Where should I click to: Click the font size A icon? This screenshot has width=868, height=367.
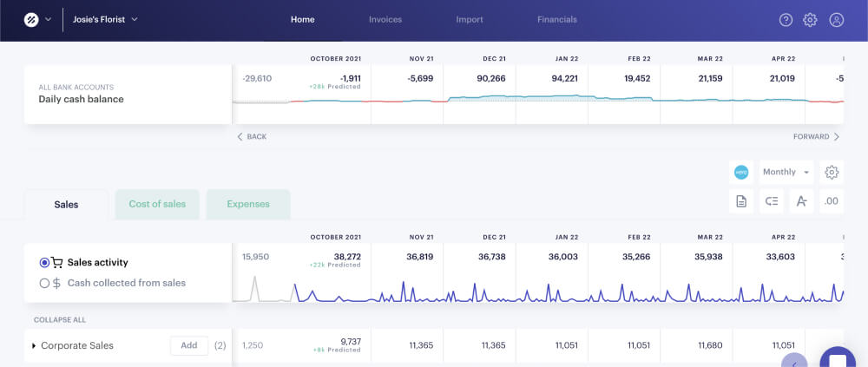point(801,201)
